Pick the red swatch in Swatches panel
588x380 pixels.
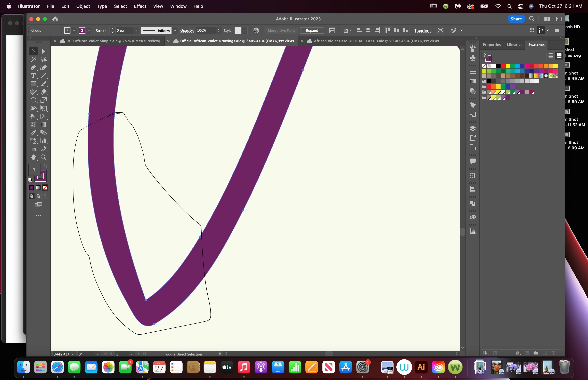point(503,66)
